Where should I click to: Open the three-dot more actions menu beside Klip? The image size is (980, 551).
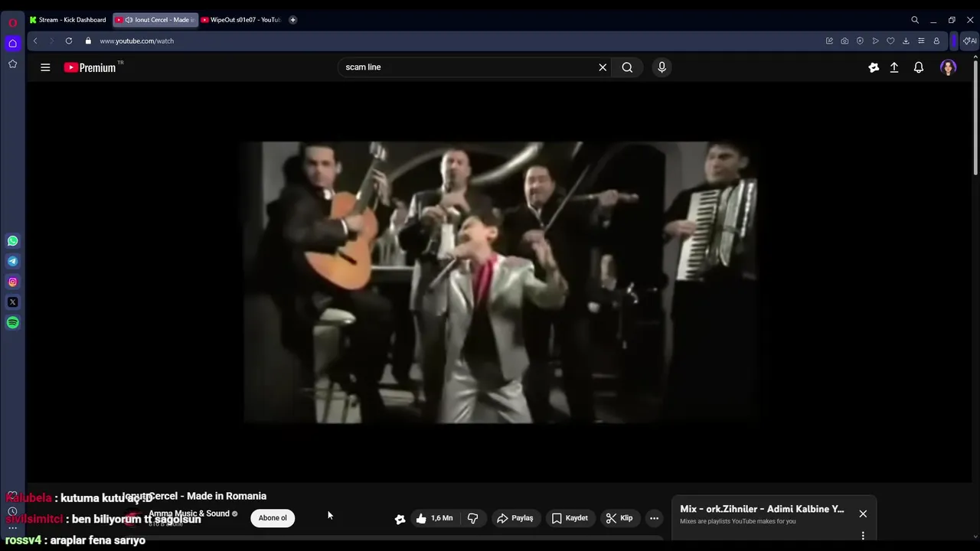tap(654, 518)
